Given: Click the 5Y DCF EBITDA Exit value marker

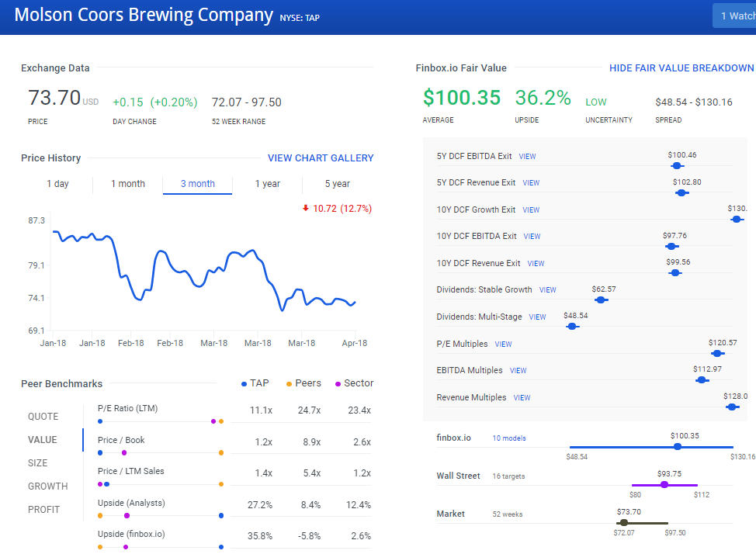Looking at the screenshot, I should (x=677, y=166).
